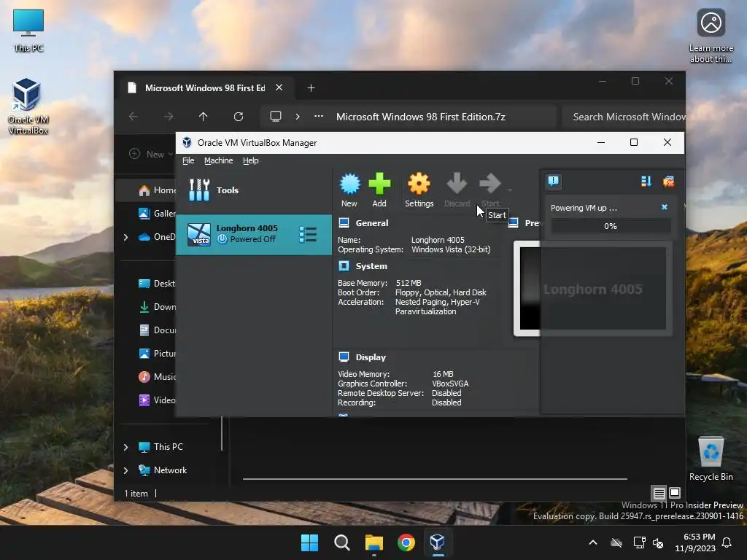Select the Recycle Bin desktop icon
The width and height of the screenshot is (747, 560).
[711, 459]
